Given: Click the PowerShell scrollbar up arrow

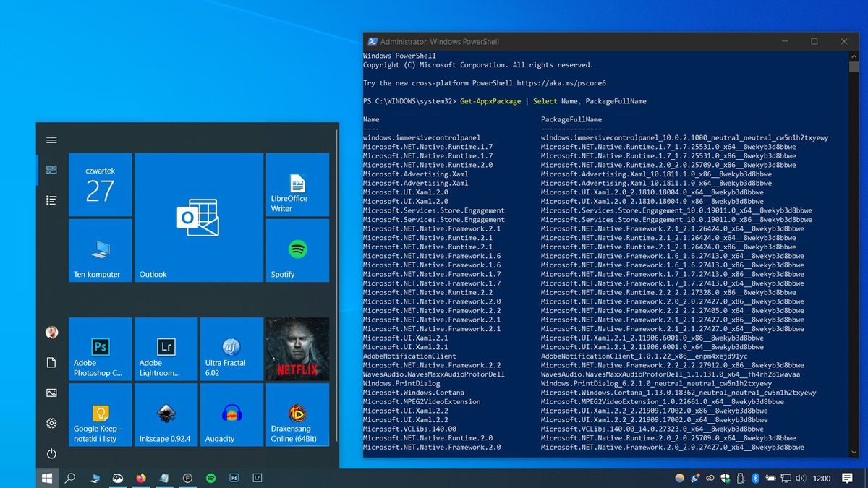Looking at the screenshot, I should (x=854, y=56).
